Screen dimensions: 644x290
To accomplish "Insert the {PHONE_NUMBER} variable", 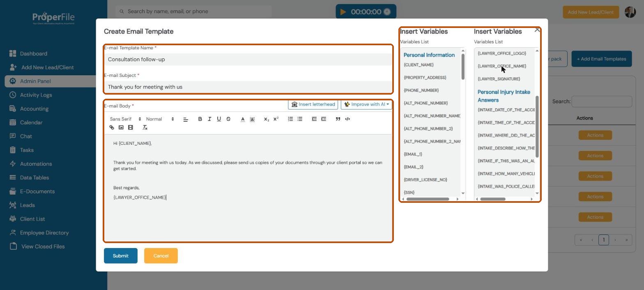I will [x=421, y=90].
